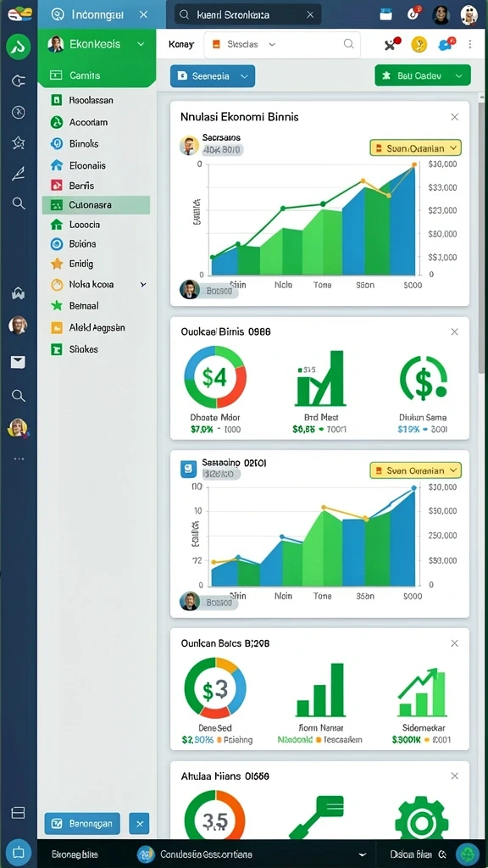Open the Camits sidebar section
This screenshot has width=488, height=868.
[x=97, y=75]
